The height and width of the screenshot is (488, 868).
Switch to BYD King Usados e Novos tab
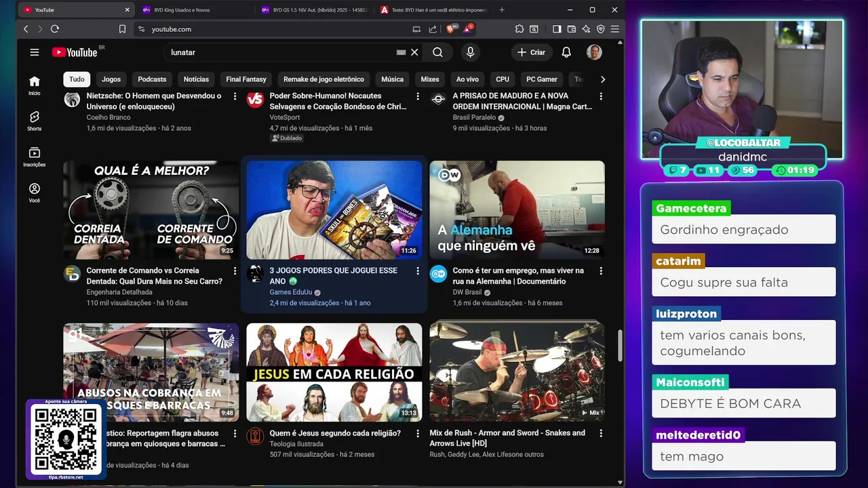pos(193,9)
